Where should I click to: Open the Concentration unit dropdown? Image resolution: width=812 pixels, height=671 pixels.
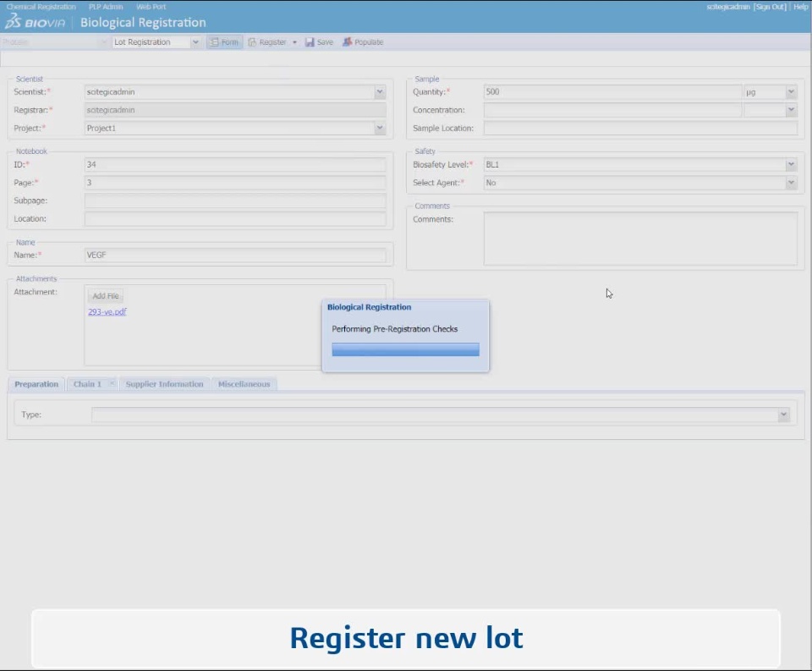(x=791, y=110)
